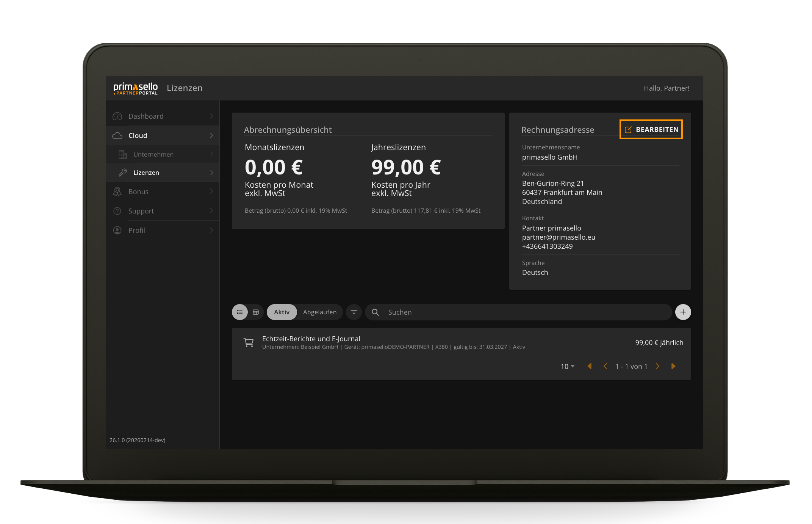812x524 pixels.
Task: Open the Dashboard via its gauge icon
Action: (117, 116)
